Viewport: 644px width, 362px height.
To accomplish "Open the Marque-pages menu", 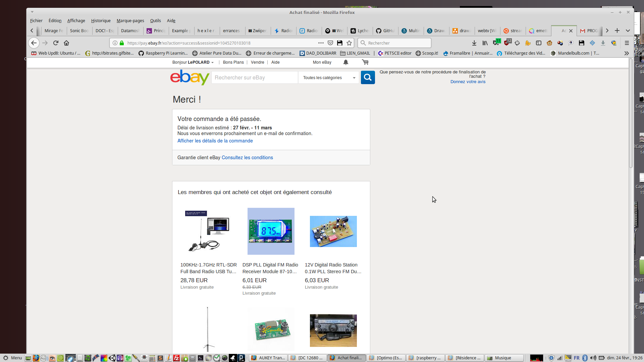I will pos(130,21).
